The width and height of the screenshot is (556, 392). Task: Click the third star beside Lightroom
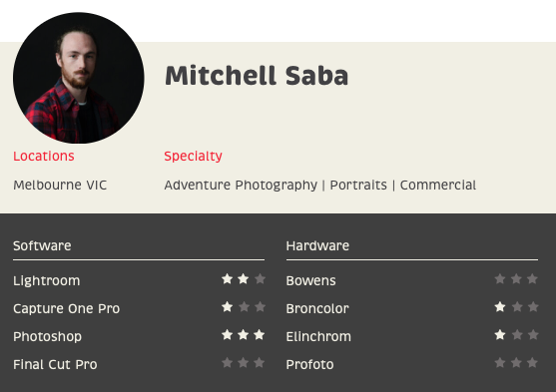[x=260, y=279]
